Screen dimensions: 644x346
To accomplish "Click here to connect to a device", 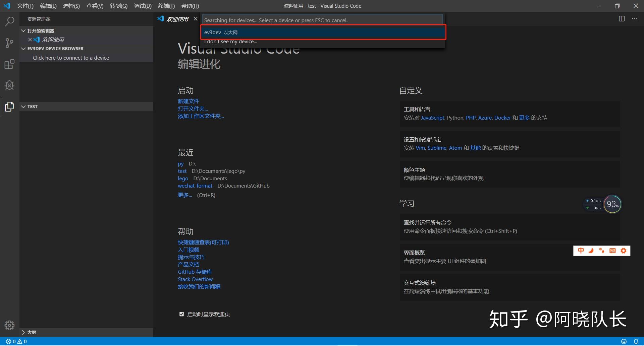I will pyautogui.click(x=71, y=58).
